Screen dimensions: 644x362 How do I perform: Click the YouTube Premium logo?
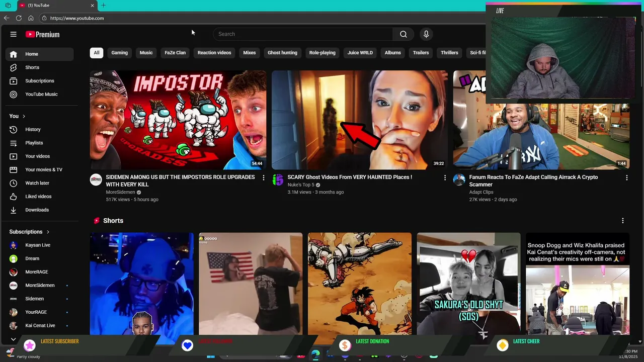[x=43, y=34]
